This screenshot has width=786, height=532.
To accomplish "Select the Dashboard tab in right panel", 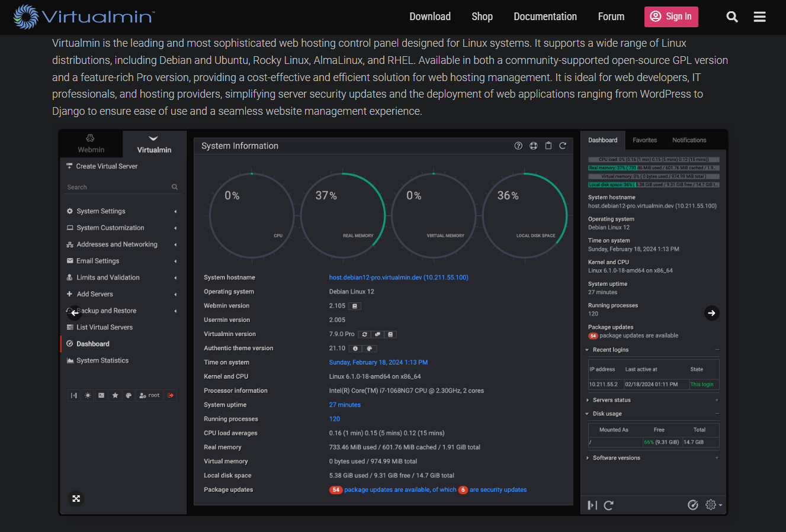I will pos(602,140).
